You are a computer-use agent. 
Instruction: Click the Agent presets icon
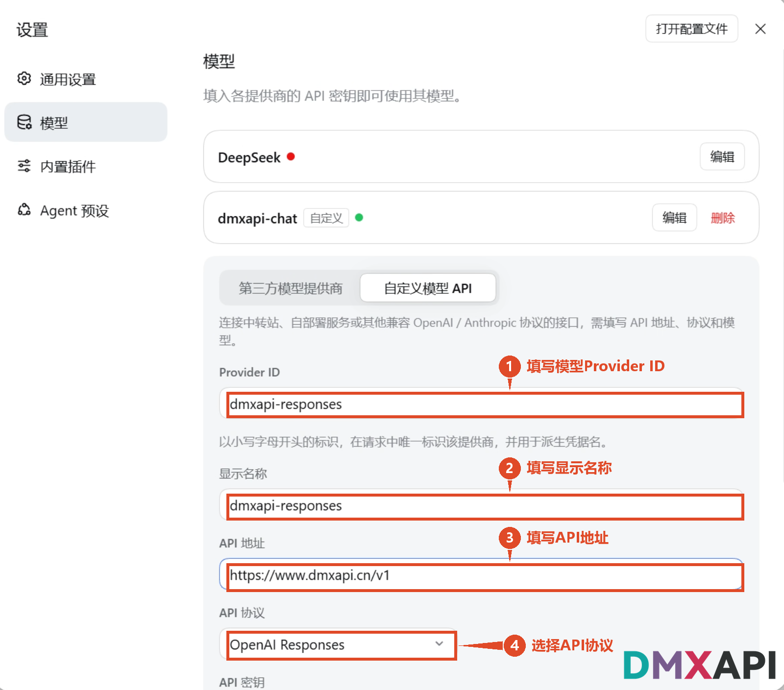pyautogui.click(x=24, y=210)
